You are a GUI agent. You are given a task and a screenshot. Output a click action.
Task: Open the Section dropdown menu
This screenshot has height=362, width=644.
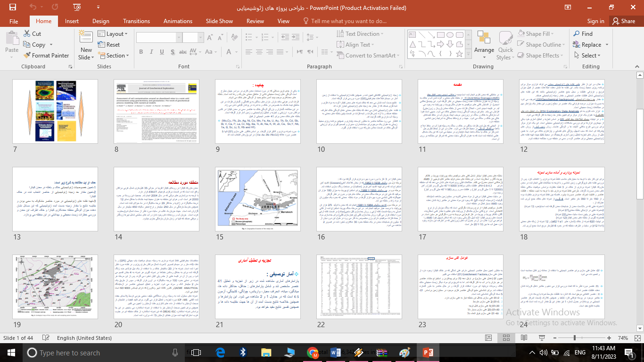tap(114, 56)
